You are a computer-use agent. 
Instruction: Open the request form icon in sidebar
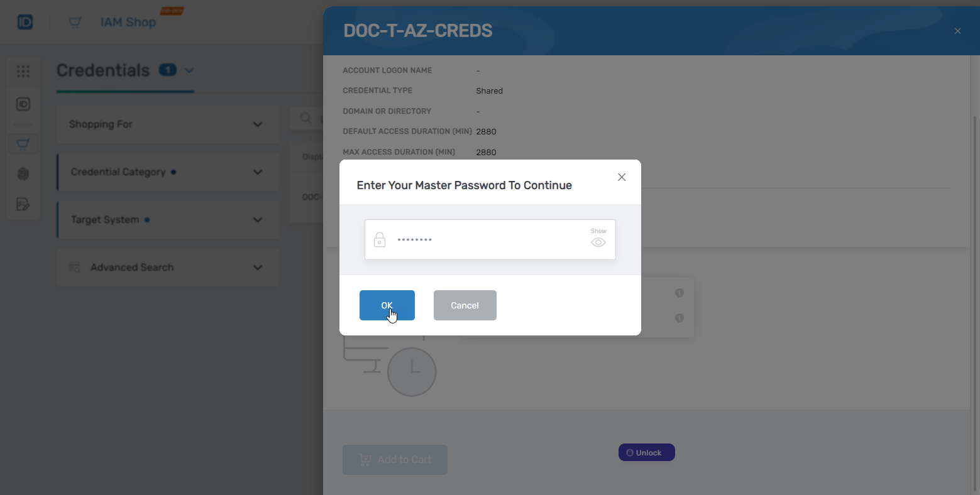pyautogui.click(x=23, y=205)
